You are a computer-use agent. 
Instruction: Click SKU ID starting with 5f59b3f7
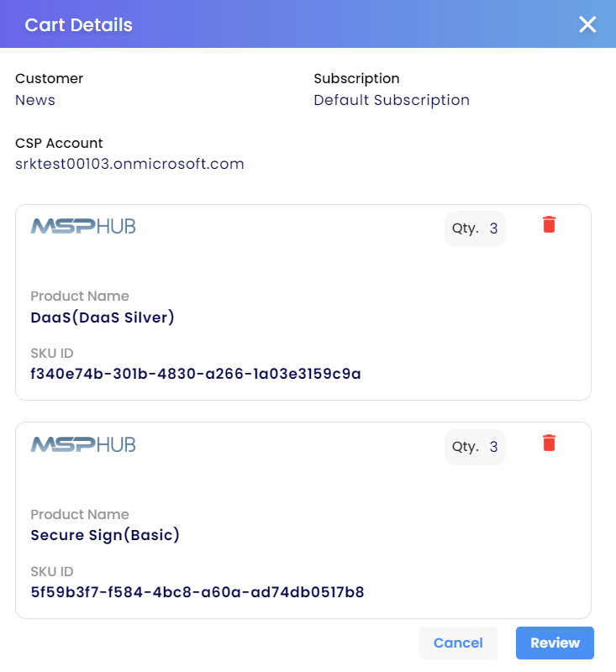197,592
